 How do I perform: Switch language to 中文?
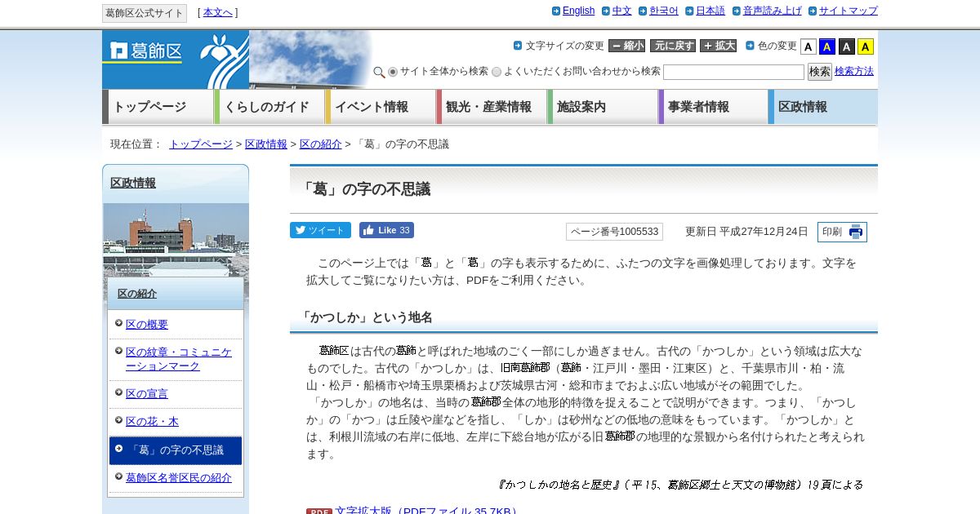pos(621,11)
